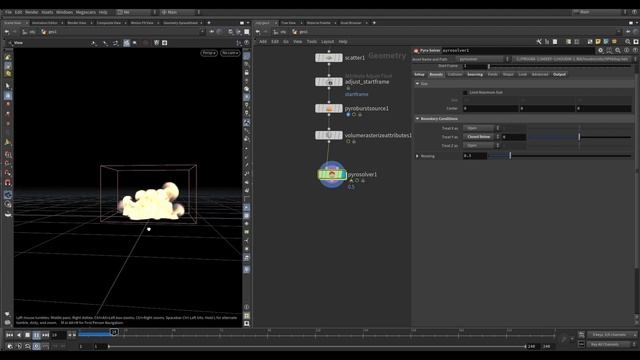This screenshot has height=360, width=640.
Task: Toggle sticky note icon in network toolbar
Action: (598, 42)
